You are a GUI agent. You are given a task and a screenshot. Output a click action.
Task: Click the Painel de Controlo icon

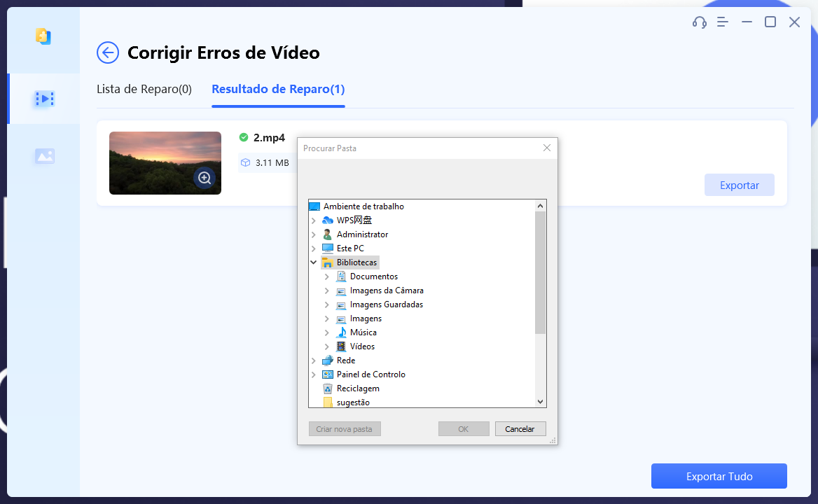(x=328, y=374)
